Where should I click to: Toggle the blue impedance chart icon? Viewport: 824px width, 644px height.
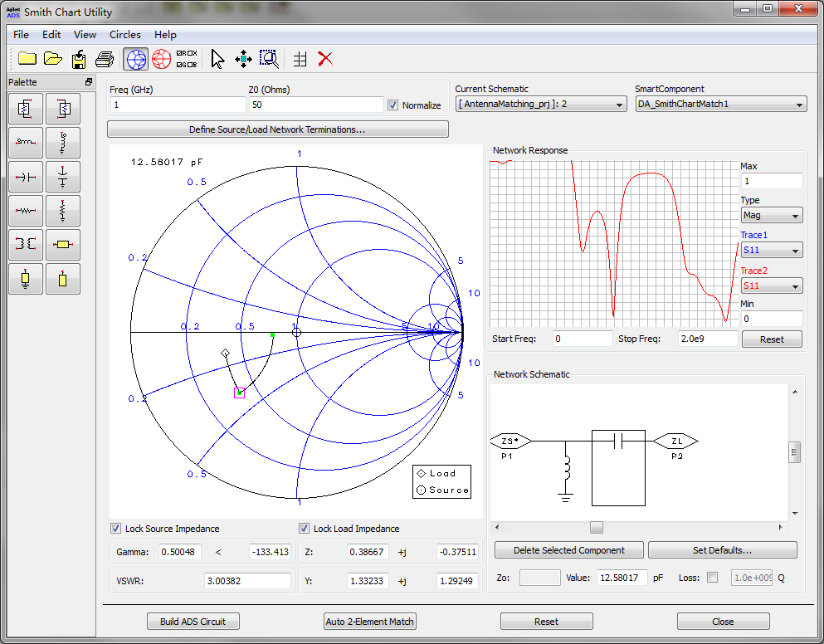(x=135, y=59)
